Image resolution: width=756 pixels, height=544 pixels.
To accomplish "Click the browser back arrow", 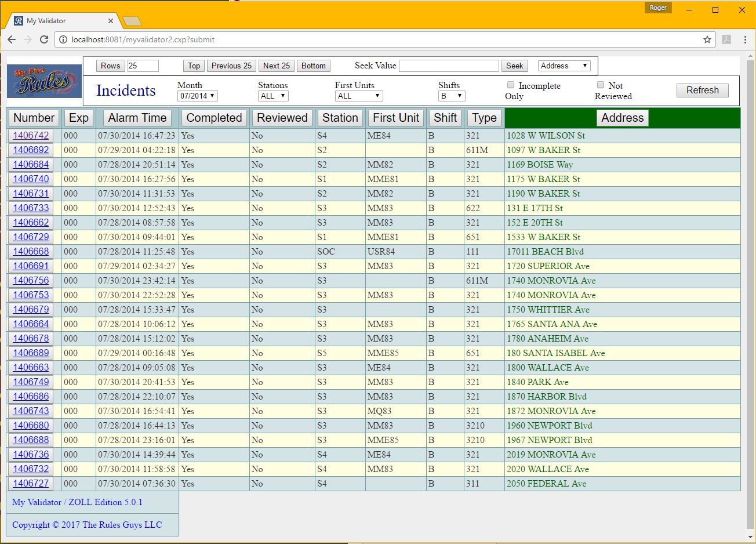I will pos(12,39).
